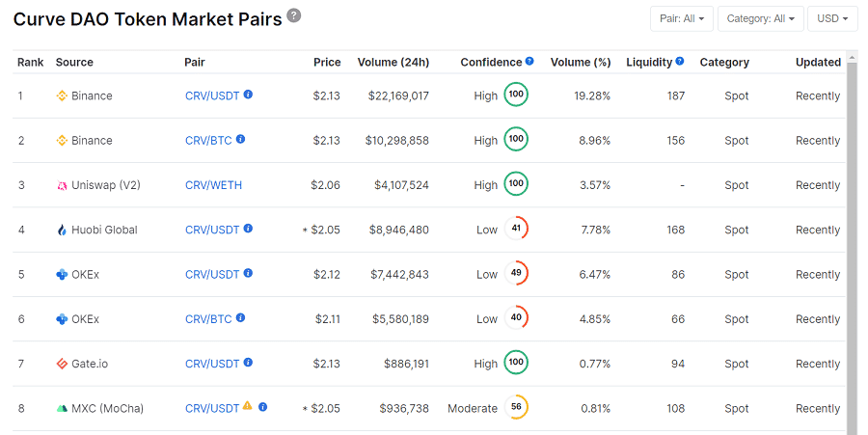The height and width of the screenshot is (435, 868).
Task: Click liquidity value 168 in Huobi row
Action: coord(675,230)
